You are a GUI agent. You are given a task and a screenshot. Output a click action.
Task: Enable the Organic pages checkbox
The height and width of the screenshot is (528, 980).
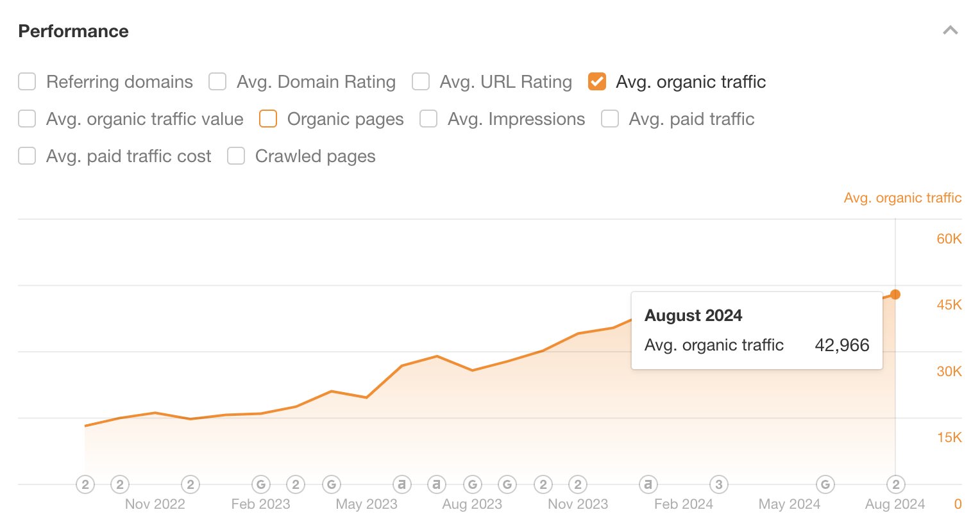tap(268, 119)
